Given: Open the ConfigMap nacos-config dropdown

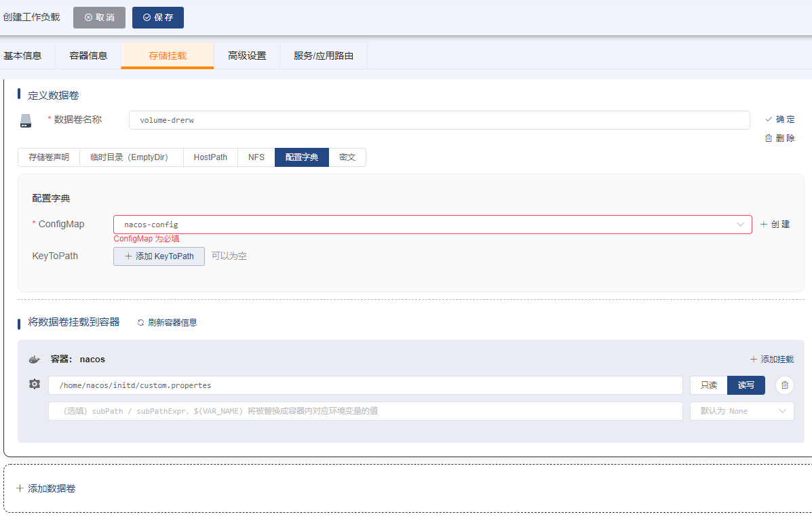Looking at the screenshot, I should tap(432, 225).
